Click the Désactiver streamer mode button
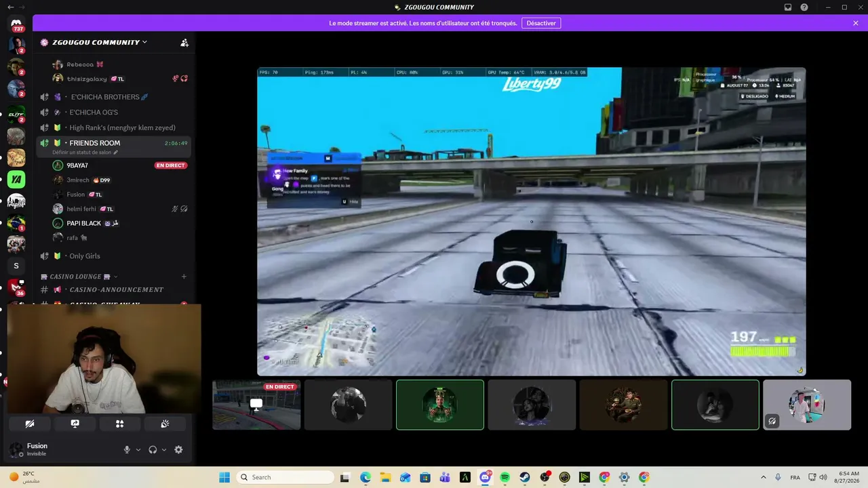This screenshot has height=488, width=868. point(541,23)
